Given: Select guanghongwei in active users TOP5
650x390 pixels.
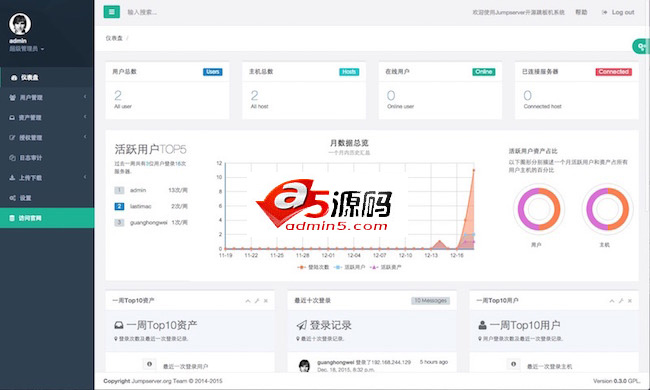Looking at the screenshot, I should coord(148,223).
